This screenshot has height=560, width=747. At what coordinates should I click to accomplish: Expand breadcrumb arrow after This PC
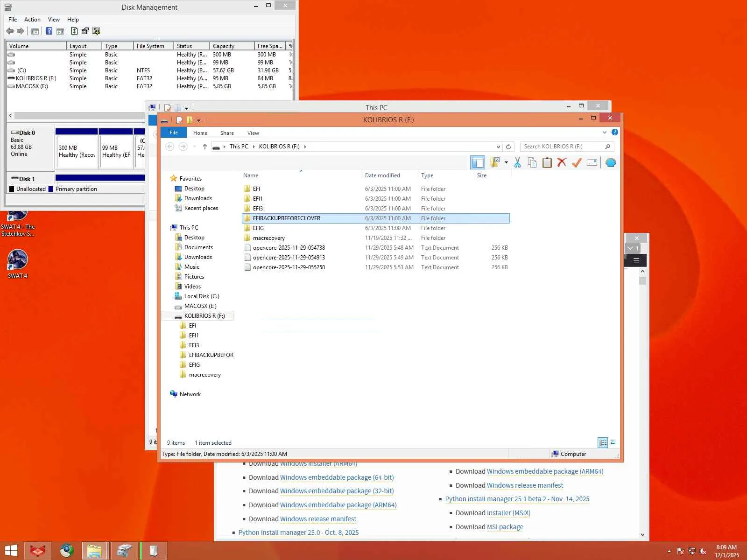[x=254, y=147]
